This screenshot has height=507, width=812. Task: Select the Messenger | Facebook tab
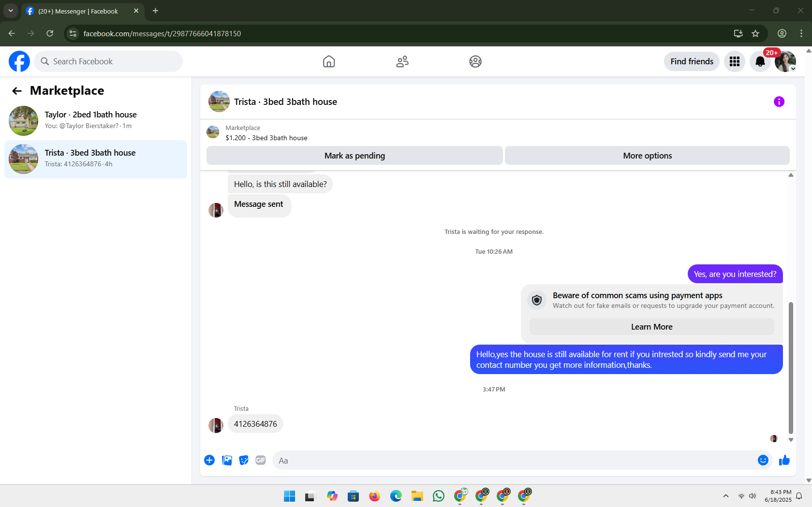pyautogui.click(x=77, y=11)
